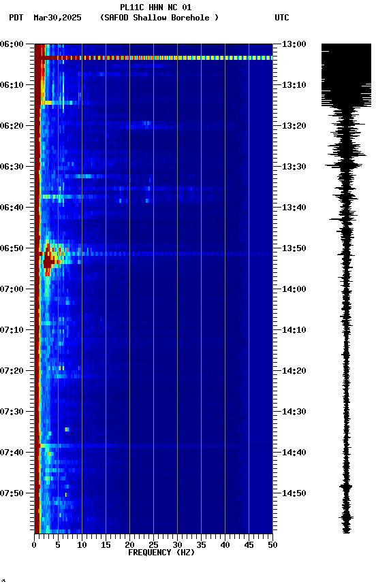Click the faint horizontal line near 07:38 PDT

tap(141, 446)
